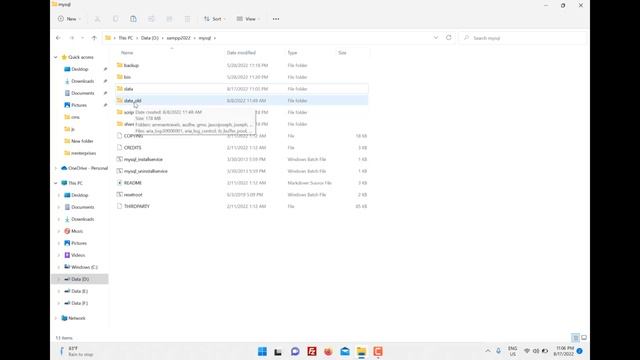Sort by the Name column header
Screen dimensions: 640x360
pyautogui.click(x=127, y=53)
